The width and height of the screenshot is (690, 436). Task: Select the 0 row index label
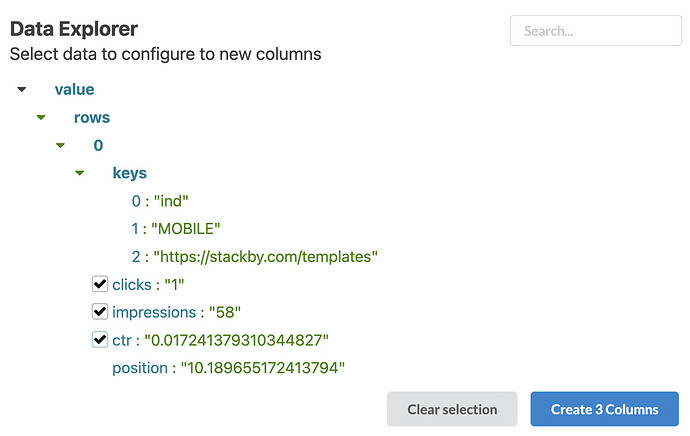point(98,146)
